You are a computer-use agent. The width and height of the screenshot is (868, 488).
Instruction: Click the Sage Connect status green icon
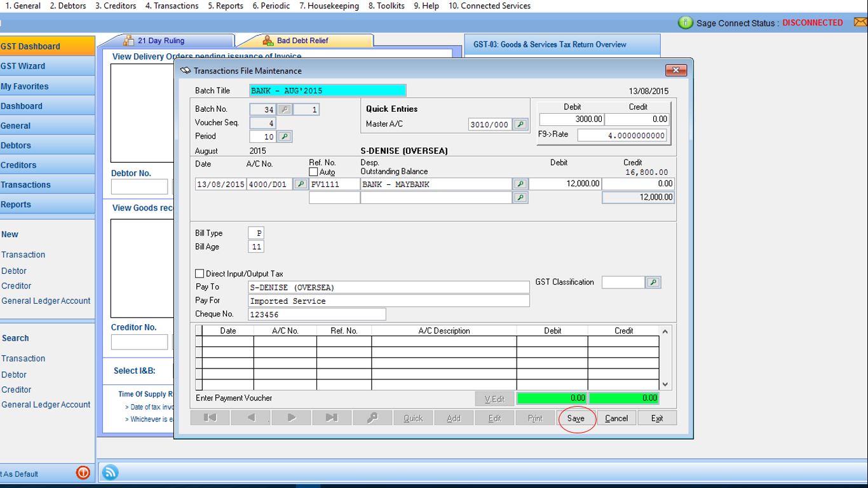click(686, 23)
